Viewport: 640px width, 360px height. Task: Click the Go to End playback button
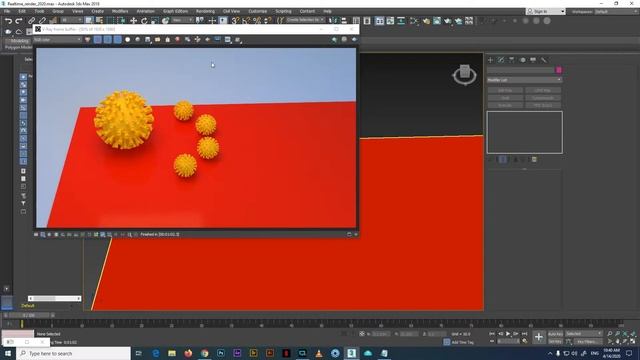tap(524, 334)
